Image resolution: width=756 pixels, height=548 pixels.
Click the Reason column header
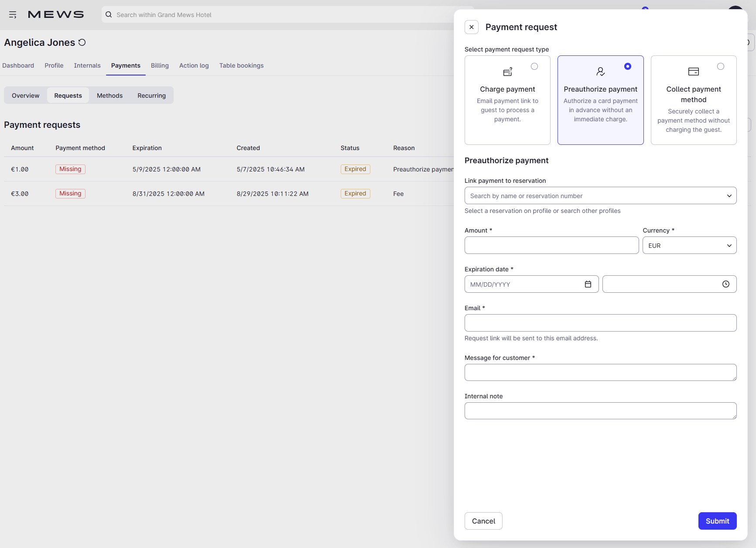tap(404, 148)
